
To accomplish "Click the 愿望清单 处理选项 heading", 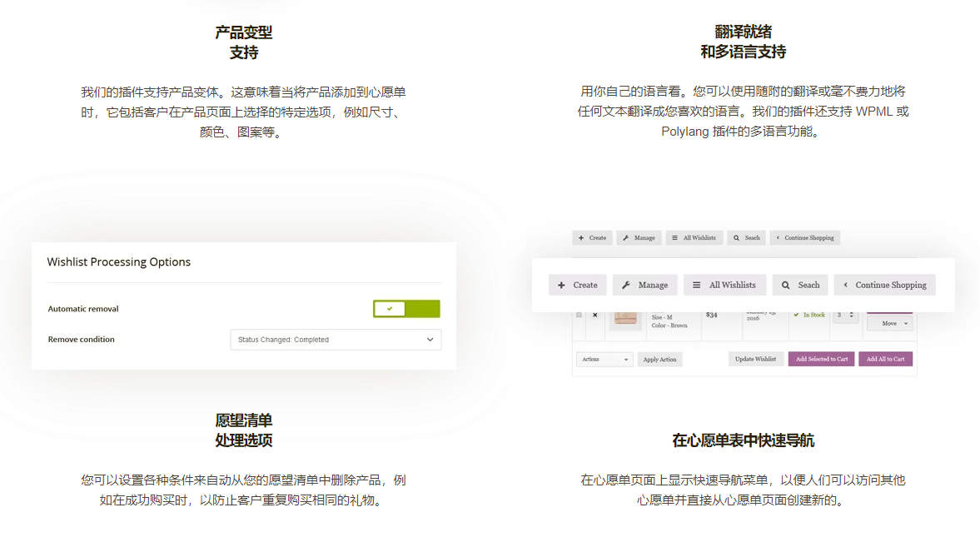I will tap(244, 430).
